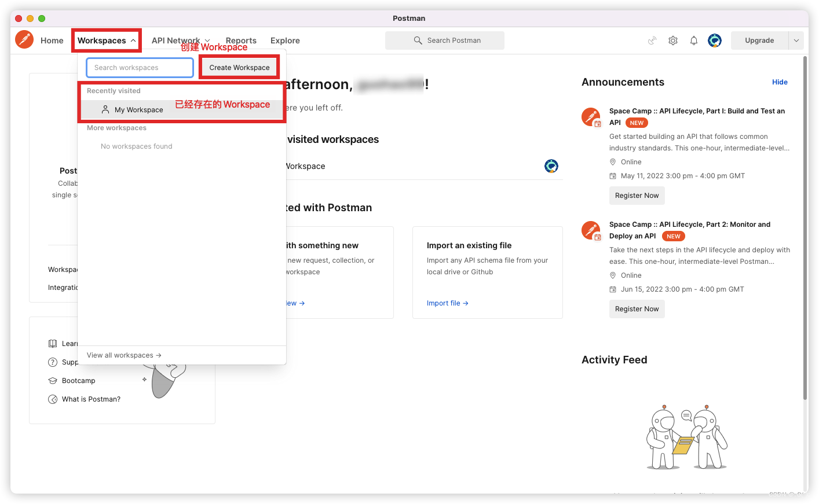
Task: Open the Explore tab
Action: tap(285, 41)
